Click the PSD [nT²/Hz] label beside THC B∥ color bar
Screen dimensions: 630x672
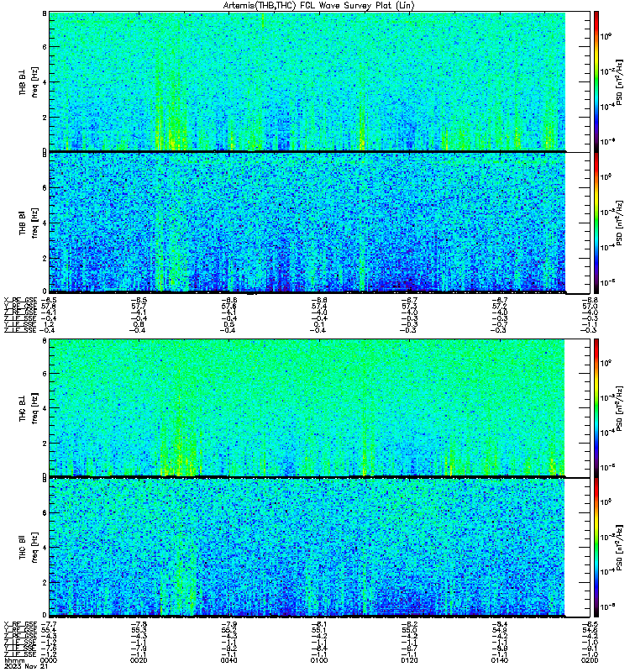(620, 548)
